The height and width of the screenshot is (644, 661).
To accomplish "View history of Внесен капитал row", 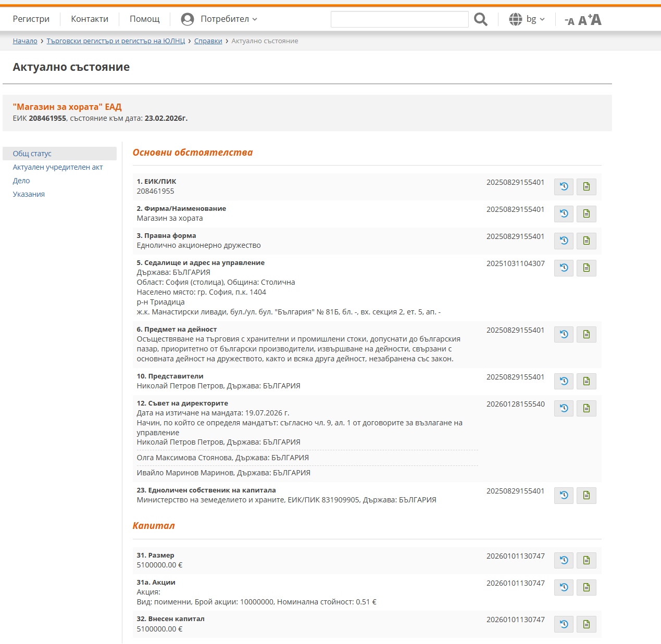I will pos(564,624).
